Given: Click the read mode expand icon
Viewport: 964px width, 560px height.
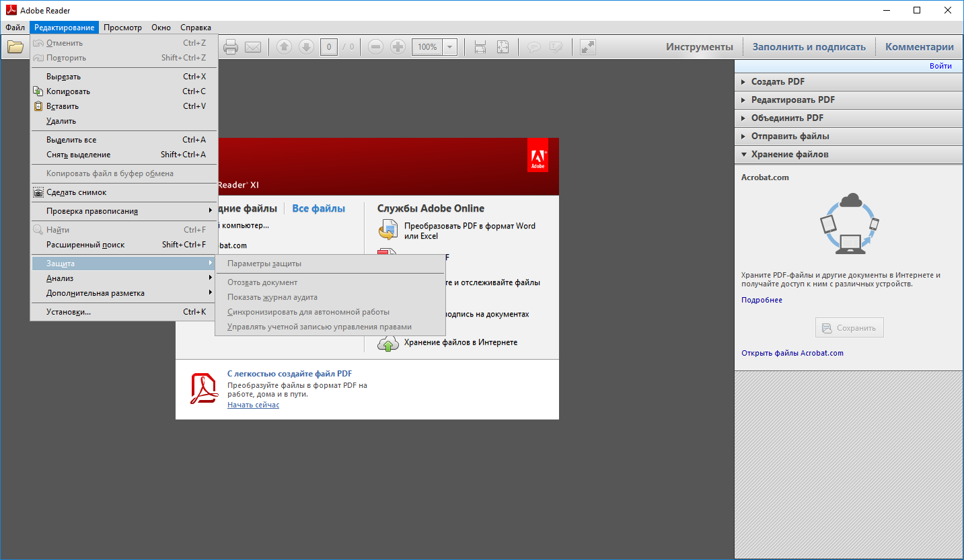Looking at the screenshot, I should (x=588, y=47).
